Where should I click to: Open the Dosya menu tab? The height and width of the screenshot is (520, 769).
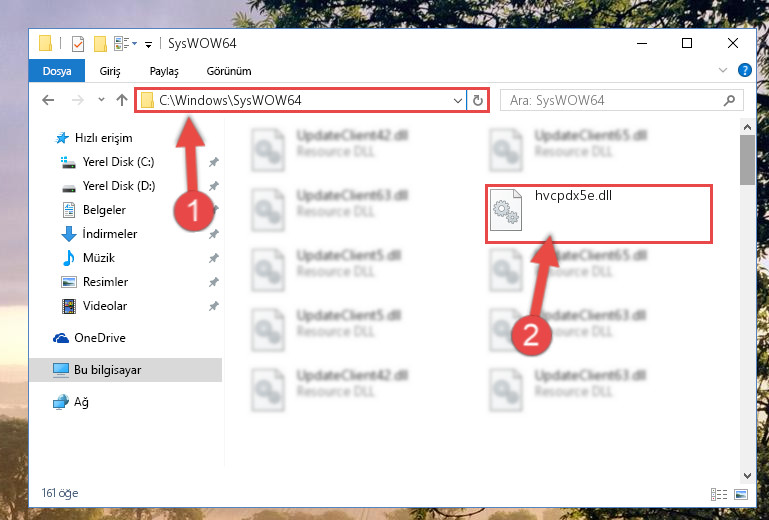pos(57,71)
